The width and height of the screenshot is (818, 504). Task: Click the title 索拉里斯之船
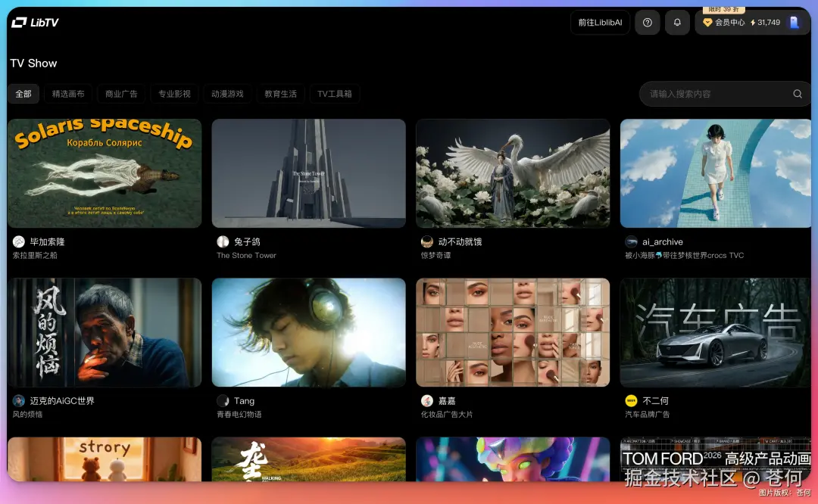click(x=35, y=255)
